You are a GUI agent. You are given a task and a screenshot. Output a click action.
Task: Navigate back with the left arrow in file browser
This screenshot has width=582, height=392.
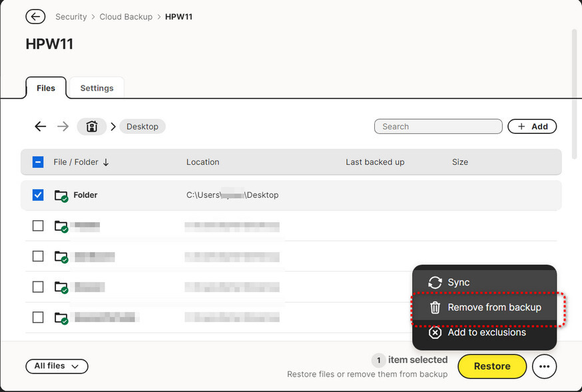[41, 126]
